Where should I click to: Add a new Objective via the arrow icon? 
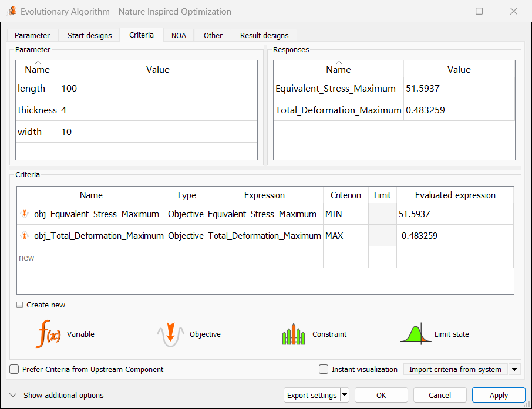tap(170, 334)
